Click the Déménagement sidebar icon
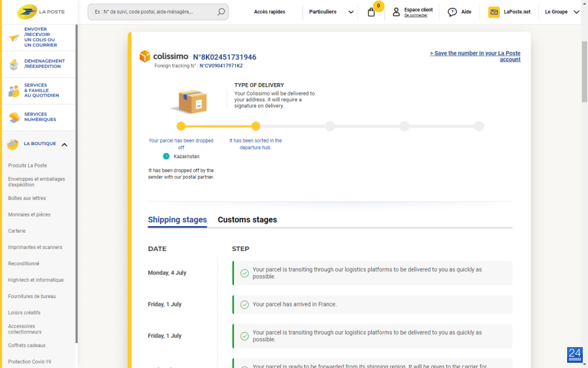The image size is (588, 368). coord(14,65)
